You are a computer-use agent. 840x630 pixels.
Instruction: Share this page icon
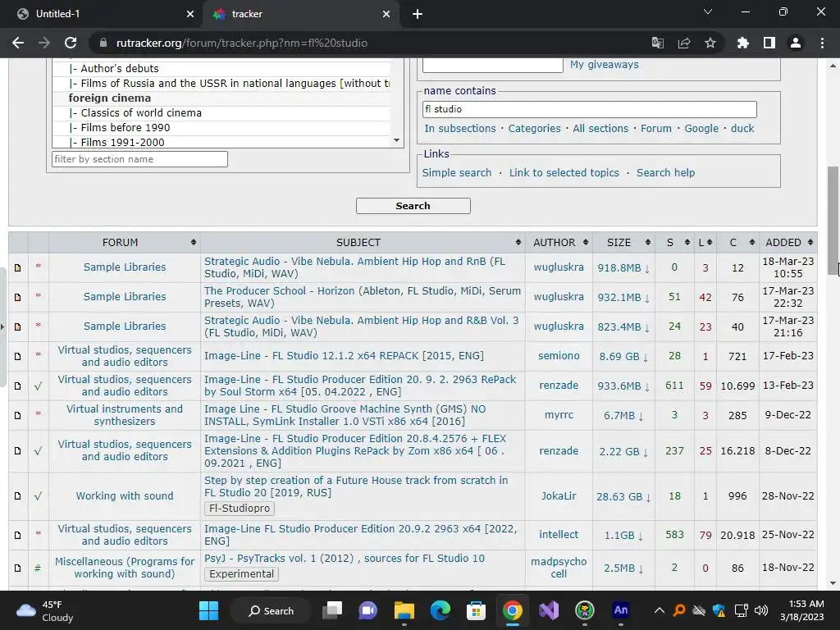tap(684, 43)
